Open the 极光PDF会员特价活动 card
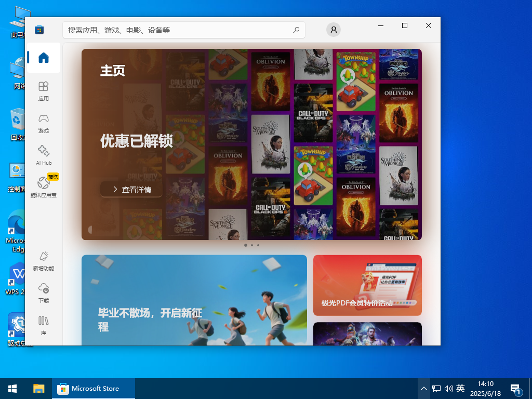 click(367, 285)
